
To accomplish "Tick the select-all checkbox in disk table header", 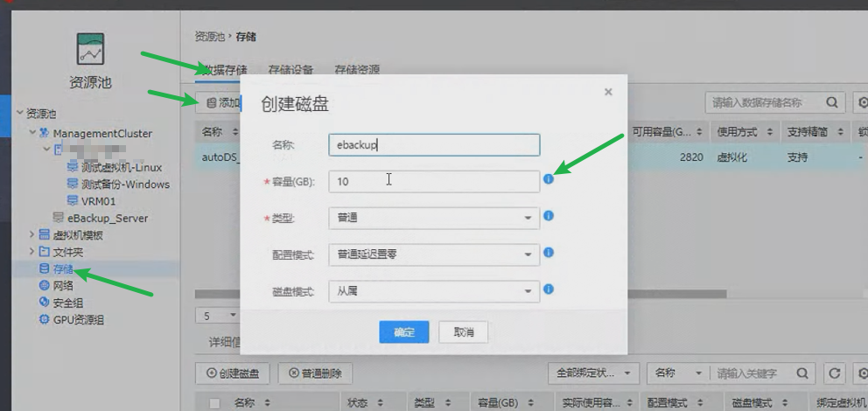I will tap(214, 403).
